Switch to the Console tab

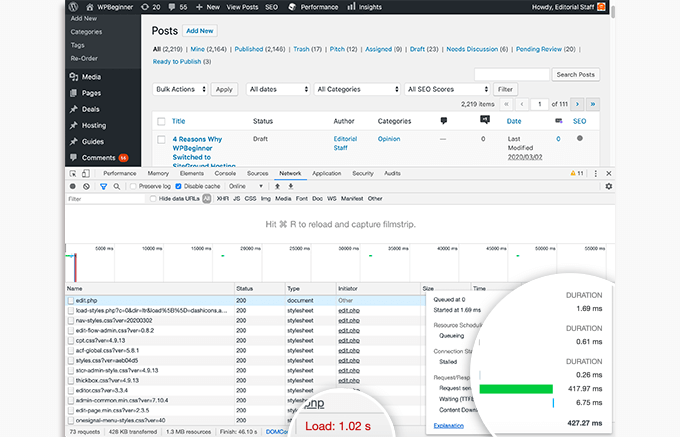[x=226, y=173]
